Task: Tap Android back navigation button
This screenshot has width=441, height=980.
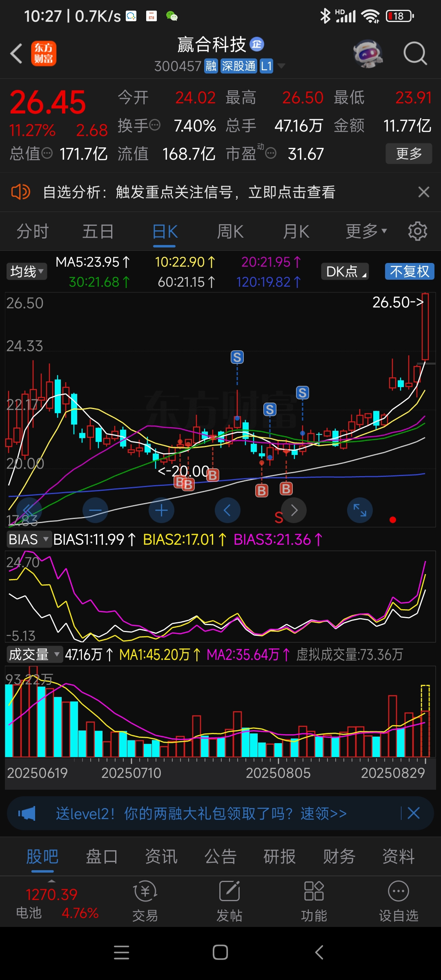Action: click(319, 952)
